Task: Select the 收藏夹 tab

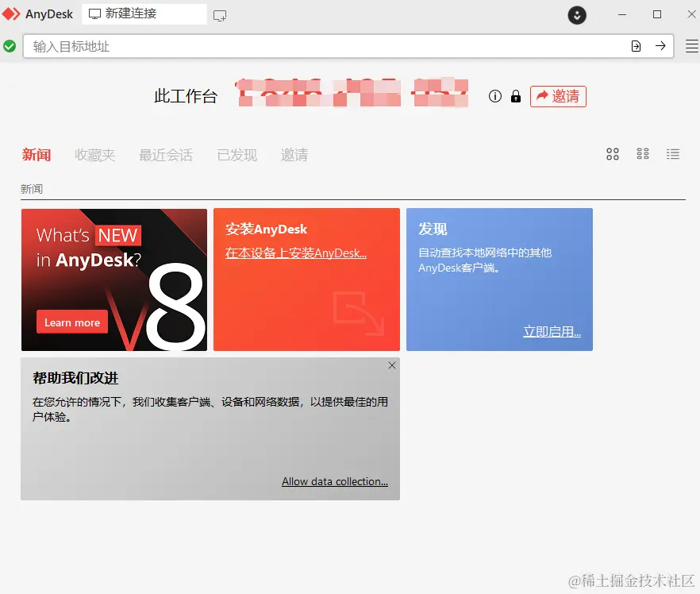Action: [x=94, y=155]
